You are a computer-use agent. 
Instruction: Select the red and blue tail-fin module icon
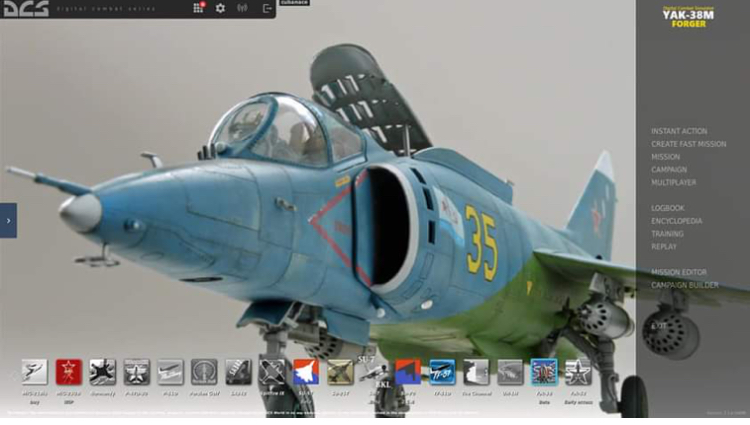click(408, 372)
